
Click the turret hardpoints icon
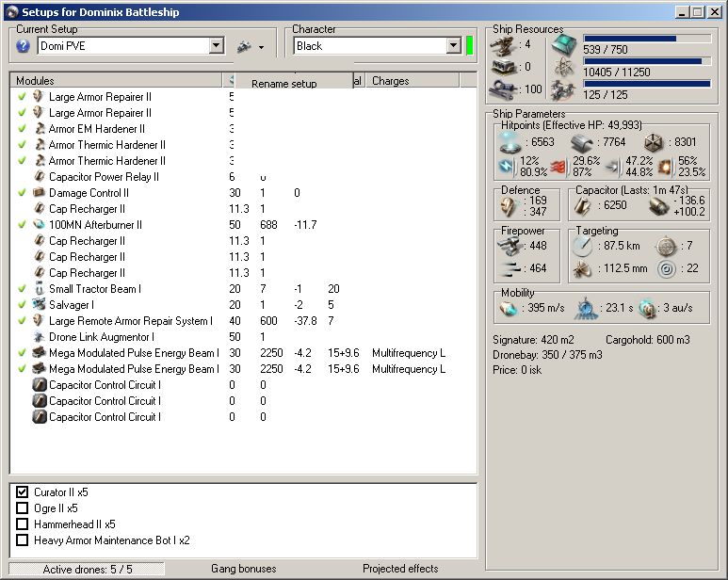(504, 45)
